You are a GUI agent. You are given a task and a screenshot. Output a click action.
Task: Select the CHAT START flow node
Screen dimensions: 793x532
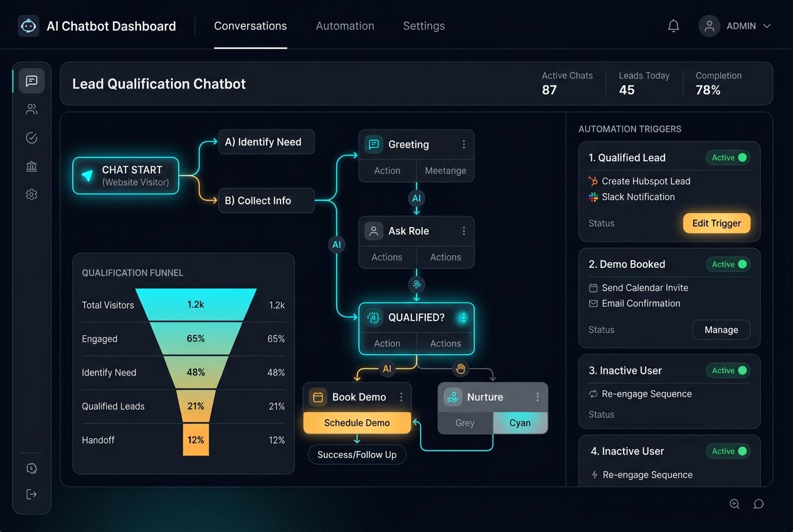pyautogui.click(x=126, y=176)
